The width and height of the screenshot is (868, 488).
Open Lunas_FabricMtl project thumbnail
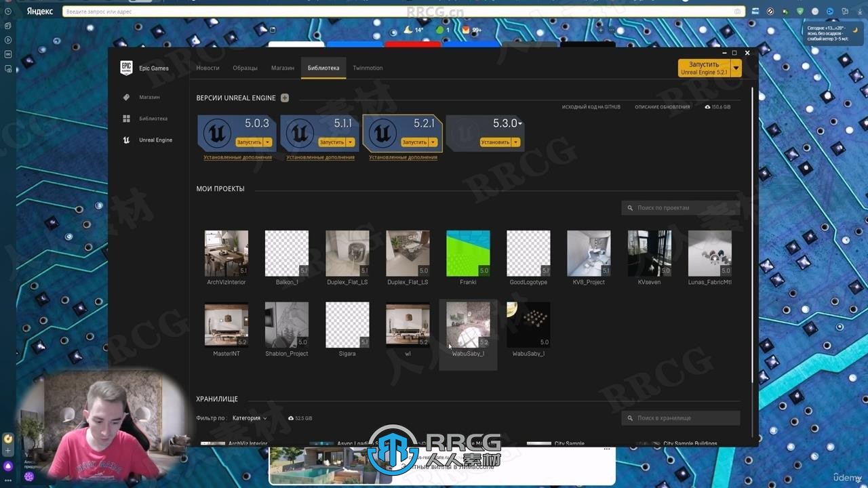[710, 253]
